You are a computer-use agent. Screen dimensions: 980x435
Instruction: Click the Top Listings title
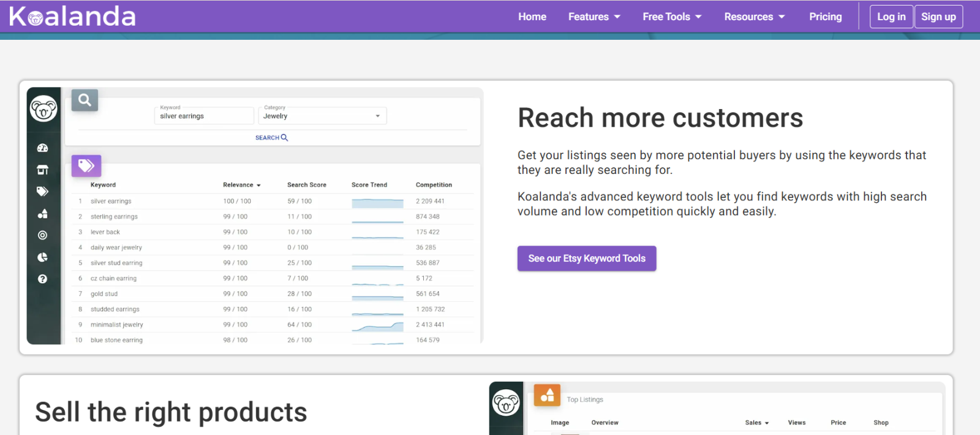tap(585, 399)
